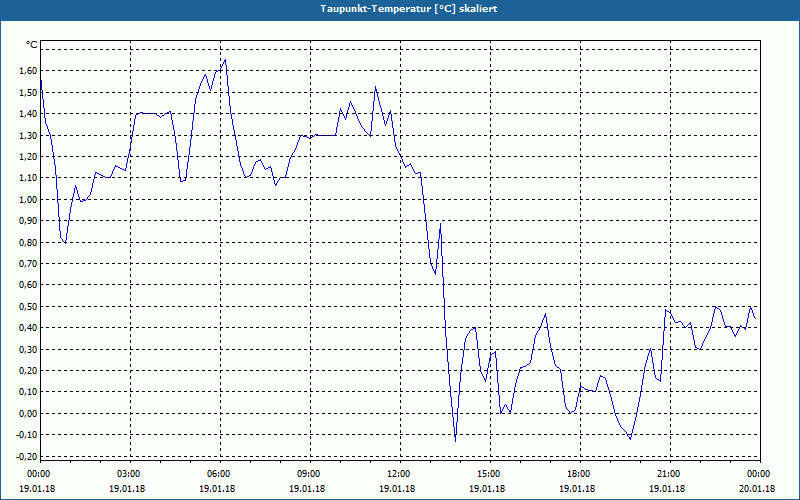The height and width of the screenshot is (500, 800).
Task: Click the 0,90 y-axis label
Action: (29, 221)
